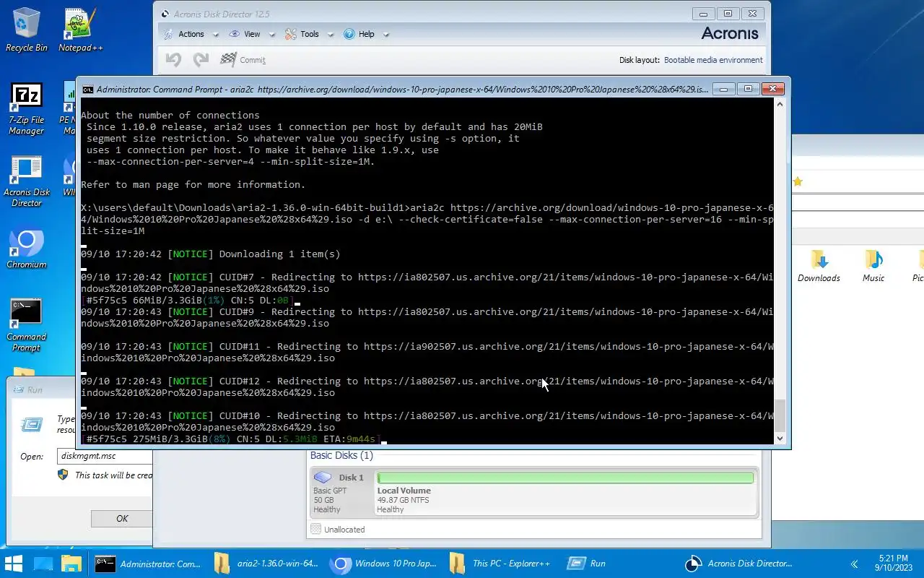
Task: Select the Local Volume 49.87 GB NTFS partition
Action: (x=565, y=493)
